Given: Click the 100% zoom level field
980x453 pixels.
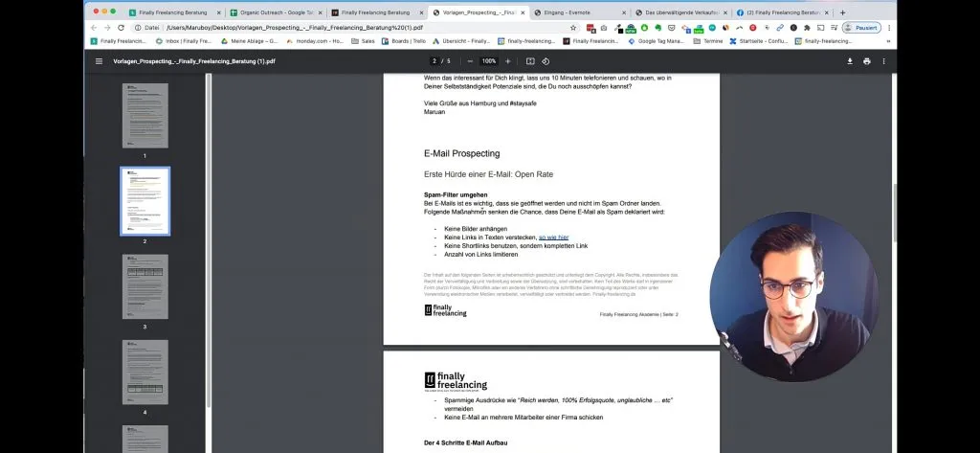Looking at the screenshot, I should pos(489,61).
